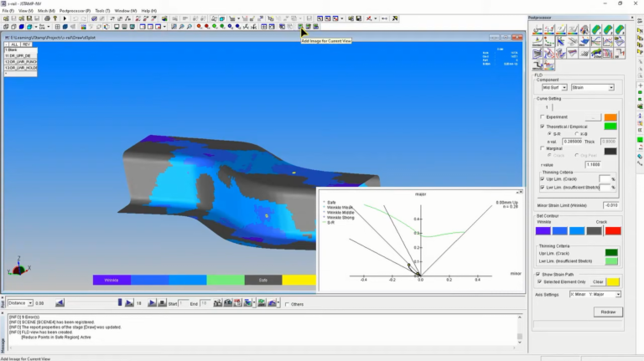
Task: Enable the Experiment checkbox
Action: (543, 117)
